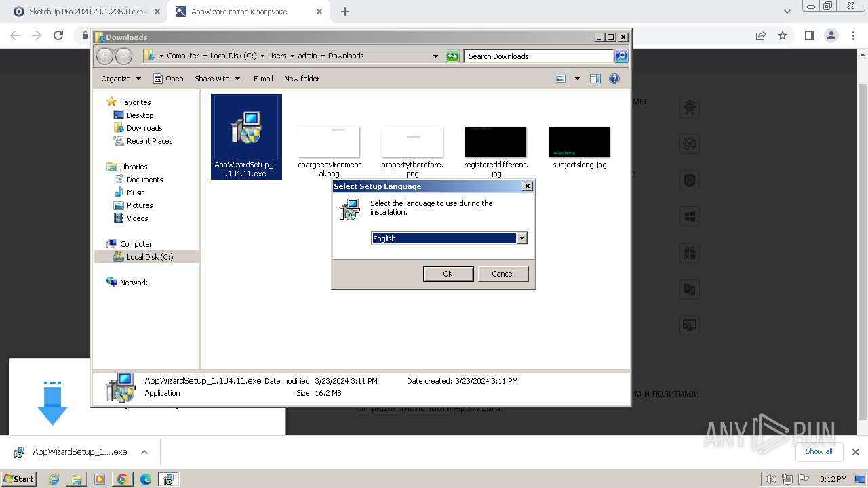868x488 pixels.
Task: Click Show all downloads button
Action: [819, 451]
